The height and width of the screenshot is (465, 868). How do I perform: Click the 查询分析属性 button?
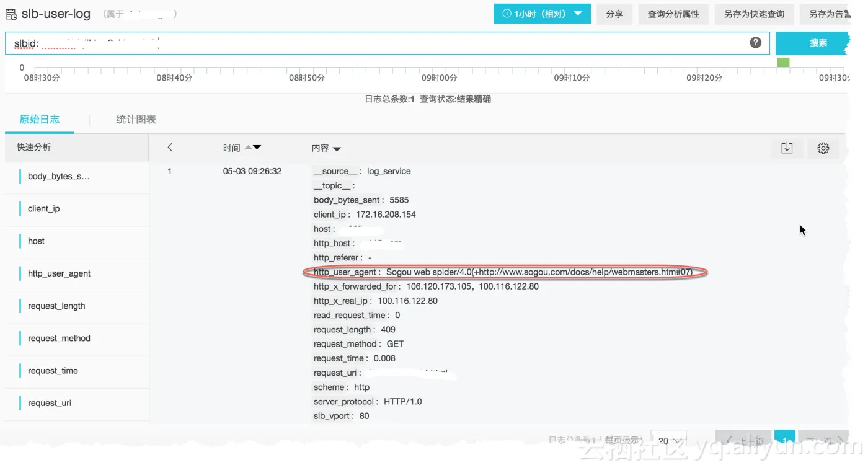673,14
